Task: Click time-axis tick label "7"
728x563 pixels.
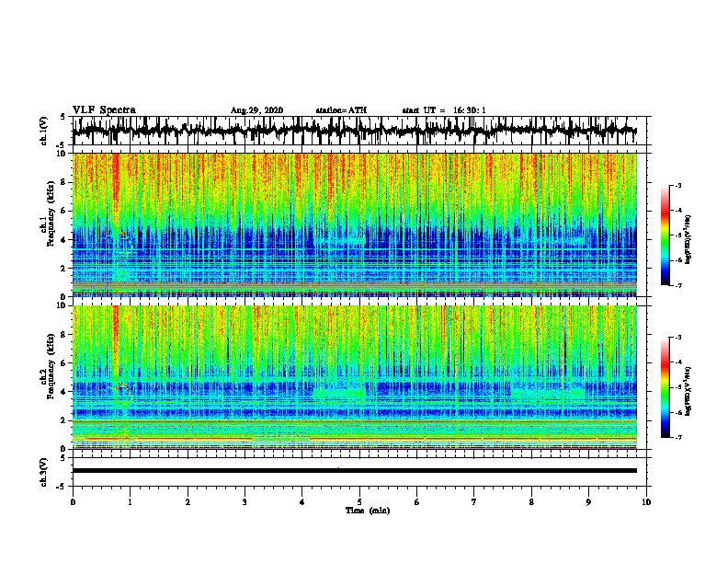Action: (x=474, y=502)
